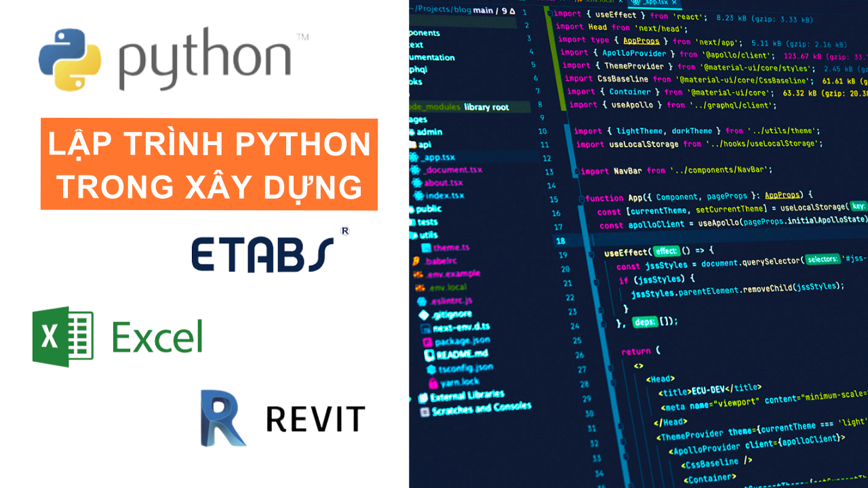Expand the utils folder
Screen dimensions: 868x488
tap(427, 235)
